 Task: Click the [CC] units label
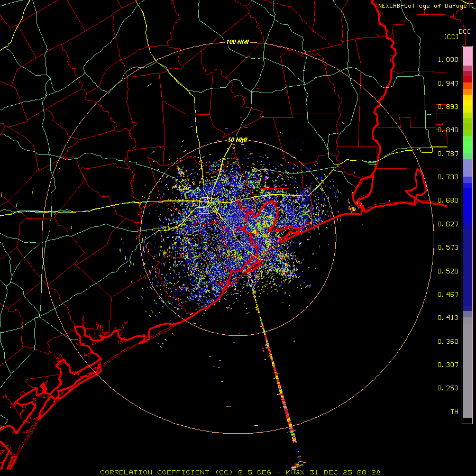point(452,36)
